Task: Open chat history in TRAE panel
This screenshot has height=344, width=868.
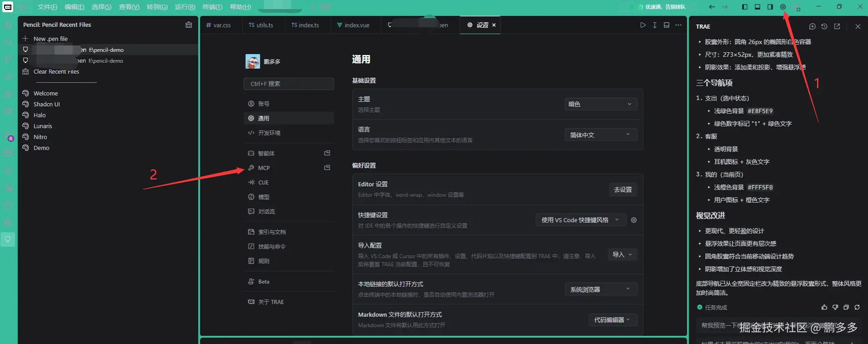Action: point(824,26)
